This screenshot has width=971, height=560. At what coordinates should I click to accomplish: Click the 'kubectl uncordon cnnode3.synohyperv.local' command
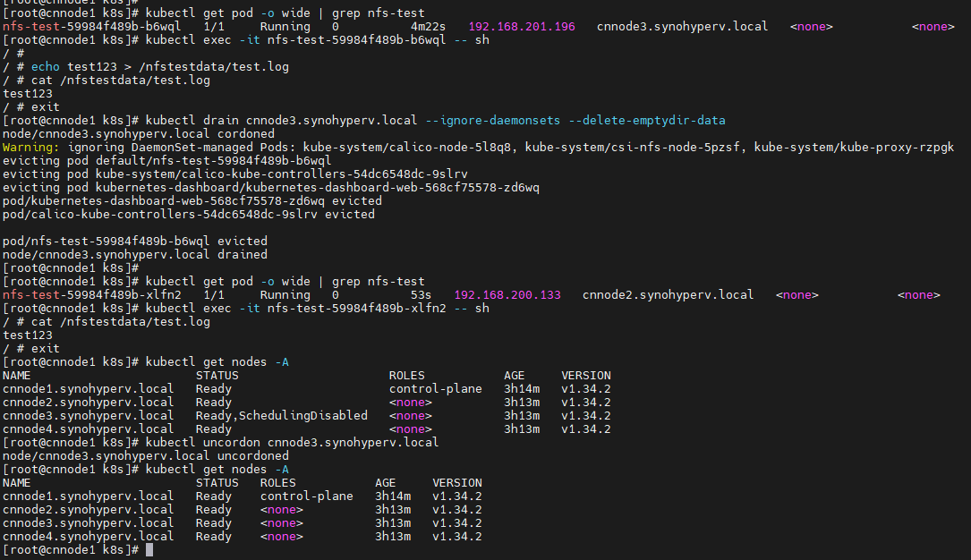292,443
